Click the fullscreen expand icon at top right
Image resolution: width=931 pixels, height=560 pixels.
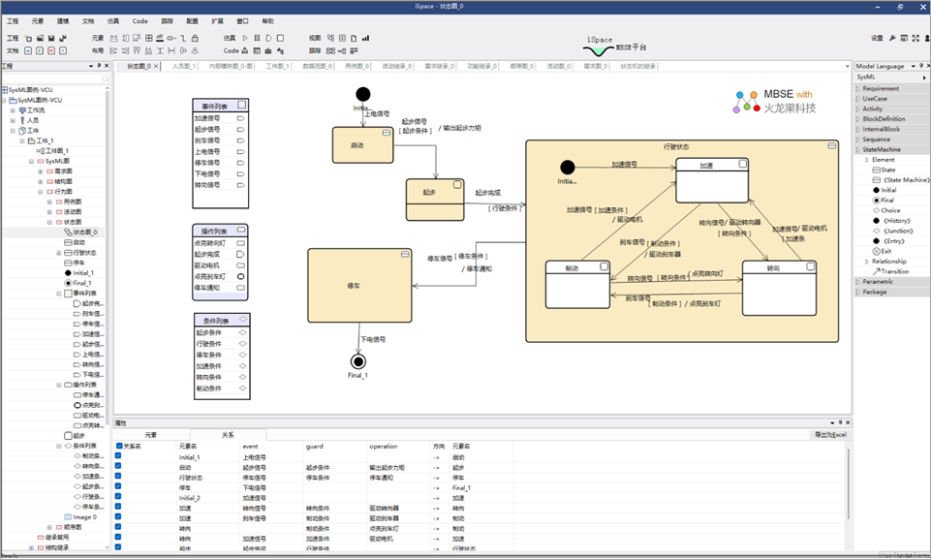click(x=915, y=38)
